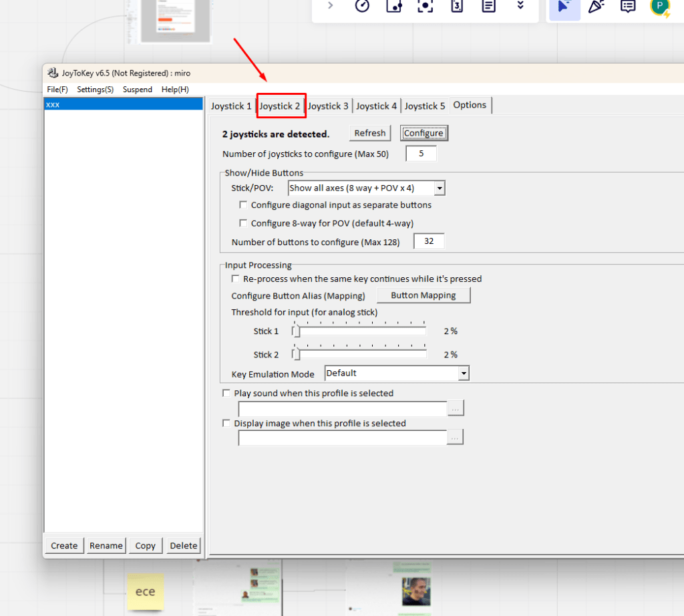Image resolution: width=684 pixels, height=616 pixels.
Task: Enable 8-way for POV checkbox
Action: (243, 223)
